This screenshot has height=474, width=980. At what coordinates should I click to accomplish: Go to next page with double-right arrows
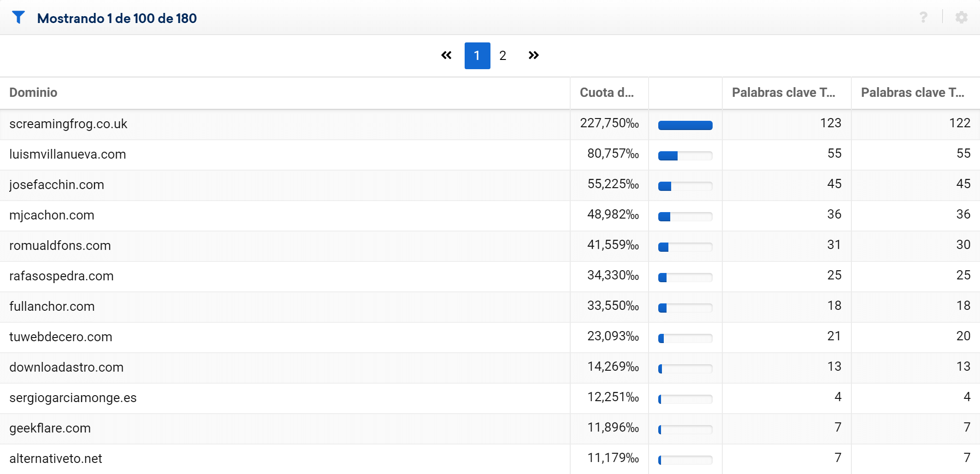coord(533,55)
